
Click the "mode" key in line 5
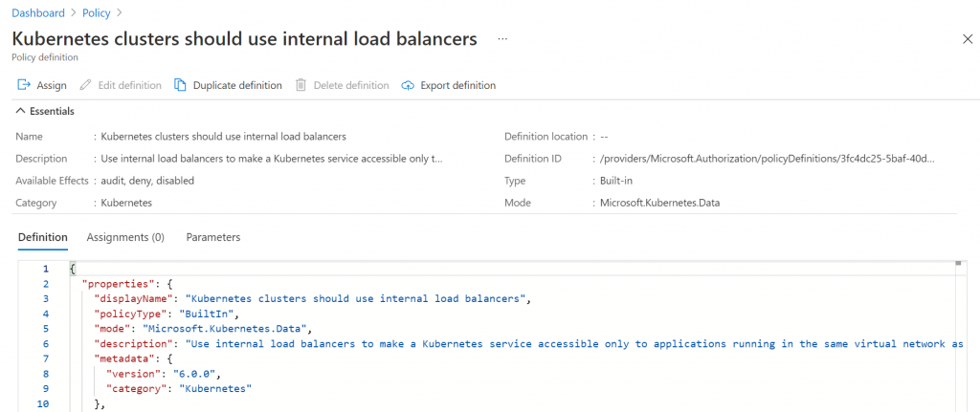113,328
